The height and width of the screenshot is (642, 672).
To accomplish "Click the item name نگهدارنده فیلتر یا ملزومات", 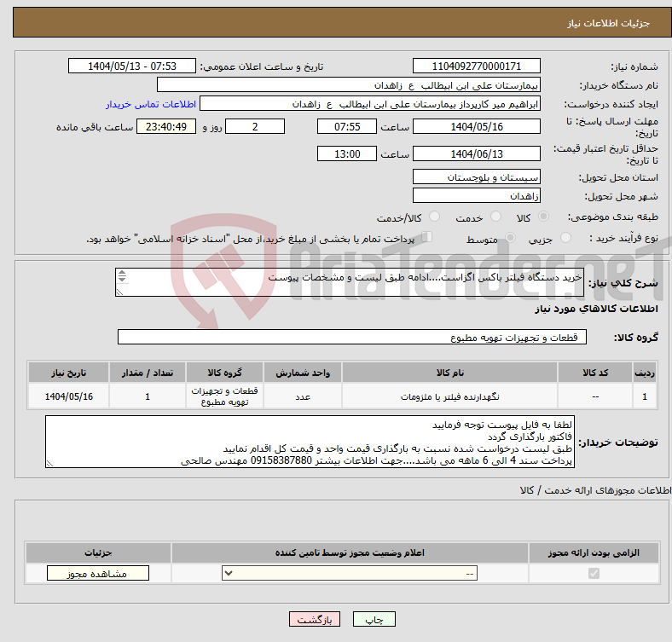I will pyautogui.click(x=449, y=396).
